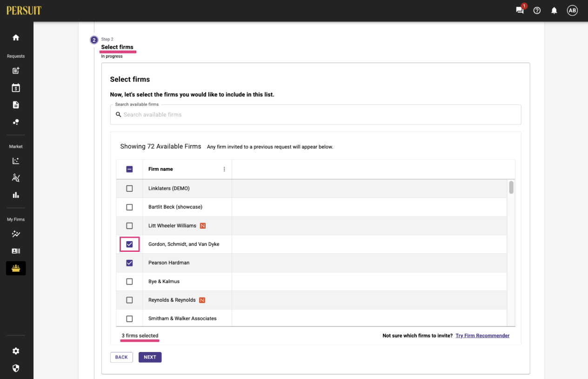Open the contact card icon under My Firms
This screenshot has height=379, width=588.
[16, 251]
